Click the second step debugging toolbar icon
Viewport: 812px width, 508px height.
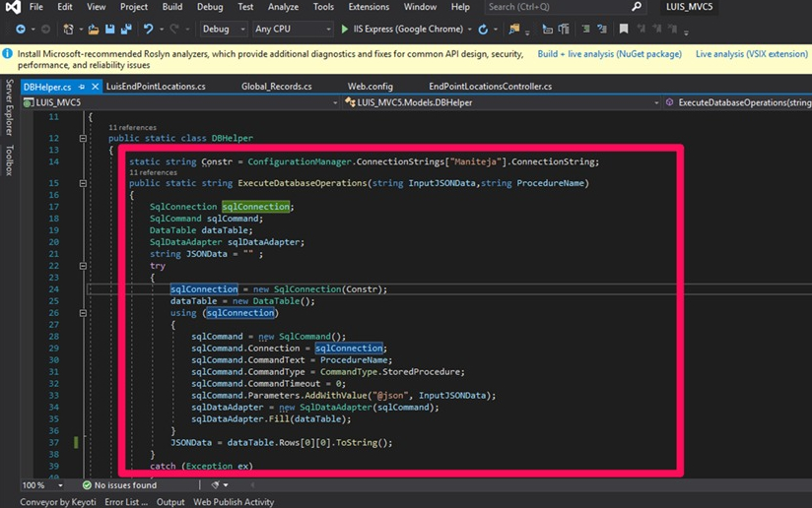[564, 29]
